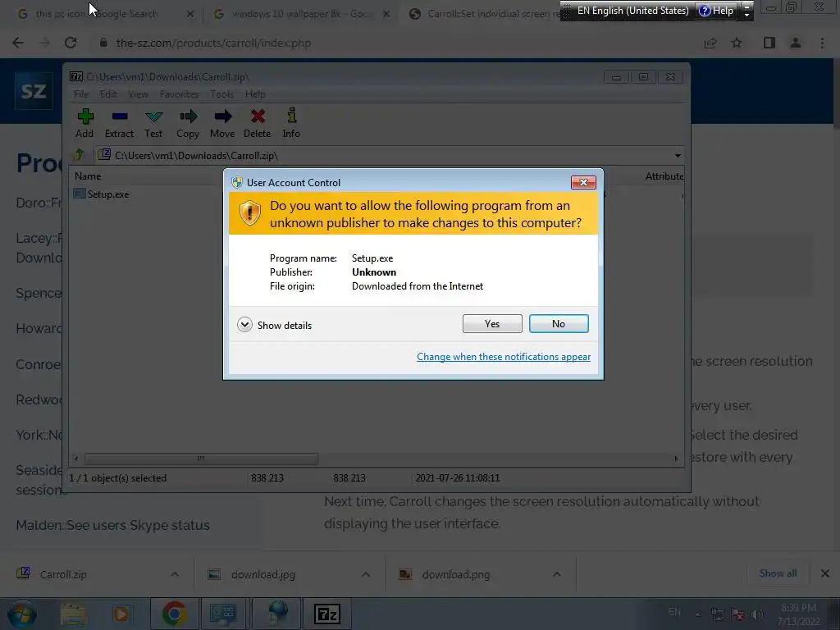This screenshot has height=630, width=840.
Task: Expand the download.jpg download options chevron
Action: click(x=366, y=574)
